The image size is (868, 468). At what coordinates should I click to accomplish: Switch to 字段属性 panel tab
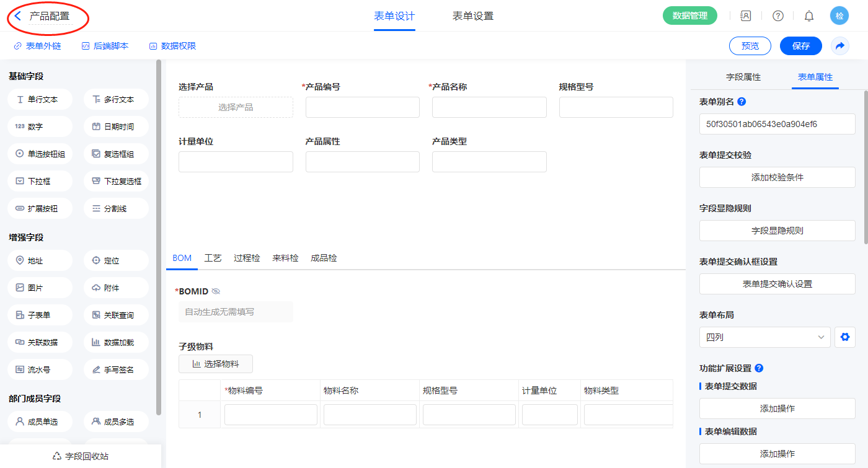(743, 77)
